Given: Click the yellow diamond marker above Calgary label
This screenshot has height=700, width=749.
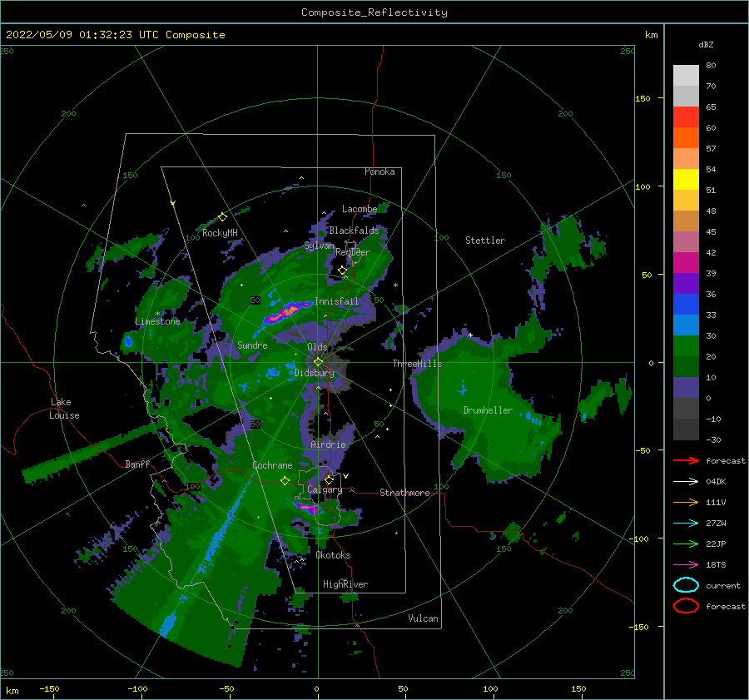Looking at the screenshot, I should [x=329, y=479].
